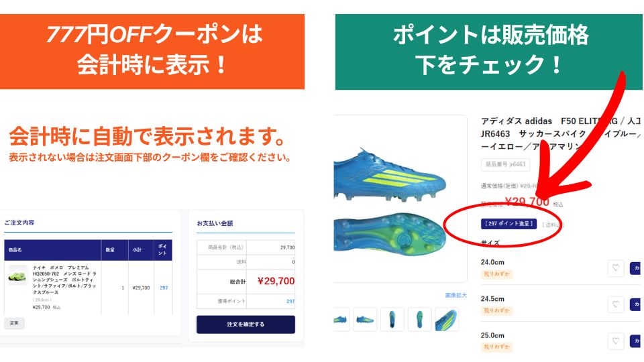
Task: Favorite the 25.0cm size with heart icon
Action: 615,341
